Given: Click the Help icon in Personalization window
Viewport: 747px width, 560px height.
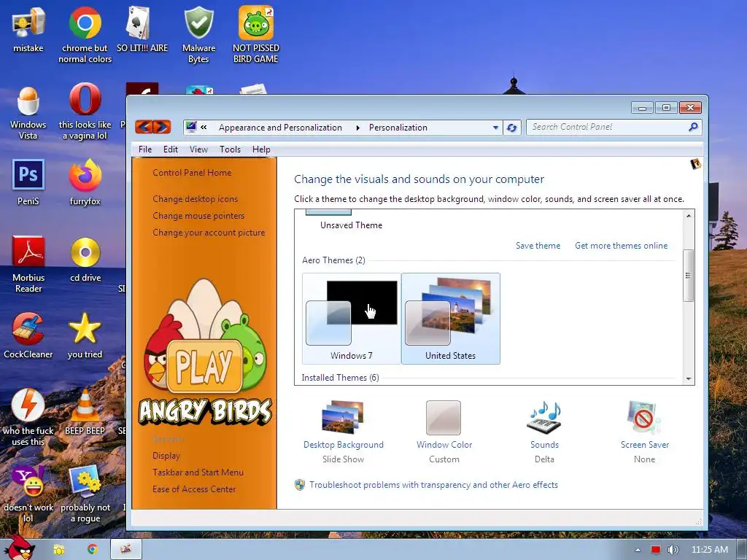Looking at the screenshot, I should [x=695, y=164].
